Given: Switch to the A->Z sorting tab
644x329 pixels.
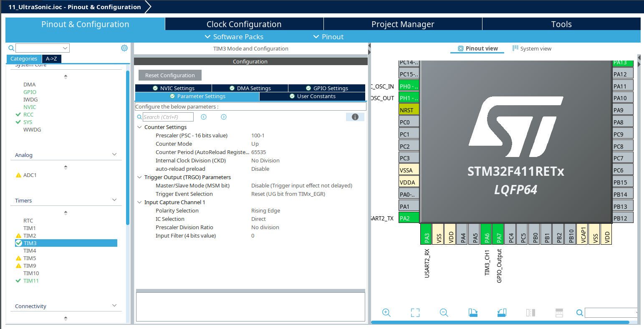Looking at the screenshot, I should coord(51,59).
